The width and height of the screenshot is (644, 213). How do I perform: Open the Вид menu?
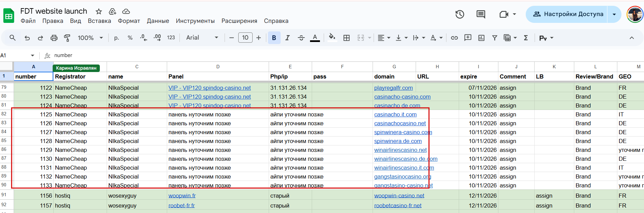point(76,21)
